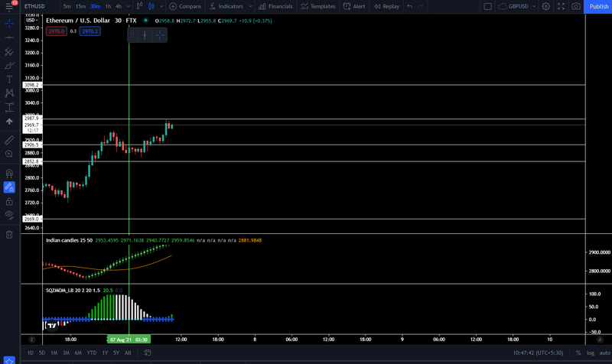Take a chart snapshot with camera icon
The image size is (612, 364).
tap(576, 6)
